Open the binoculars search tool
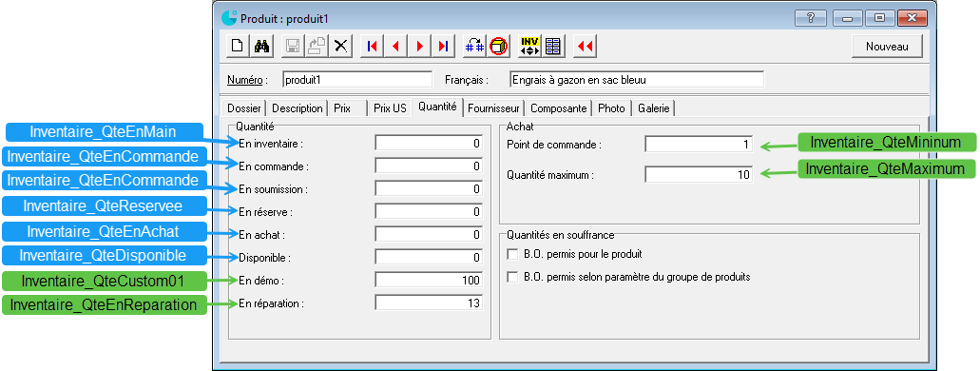The height and width of the screenshot is (371, 980). (261, 46)
